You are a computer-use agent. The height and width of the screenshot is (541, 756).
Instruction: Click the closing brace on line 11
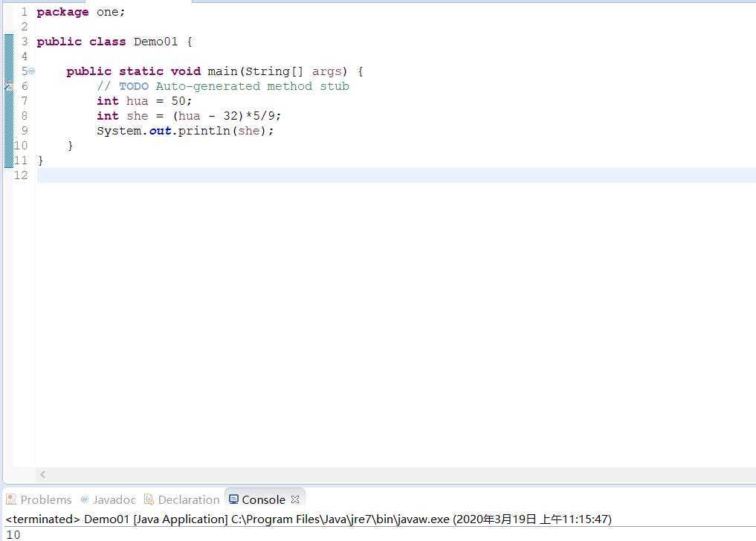(x=40, y=161)
